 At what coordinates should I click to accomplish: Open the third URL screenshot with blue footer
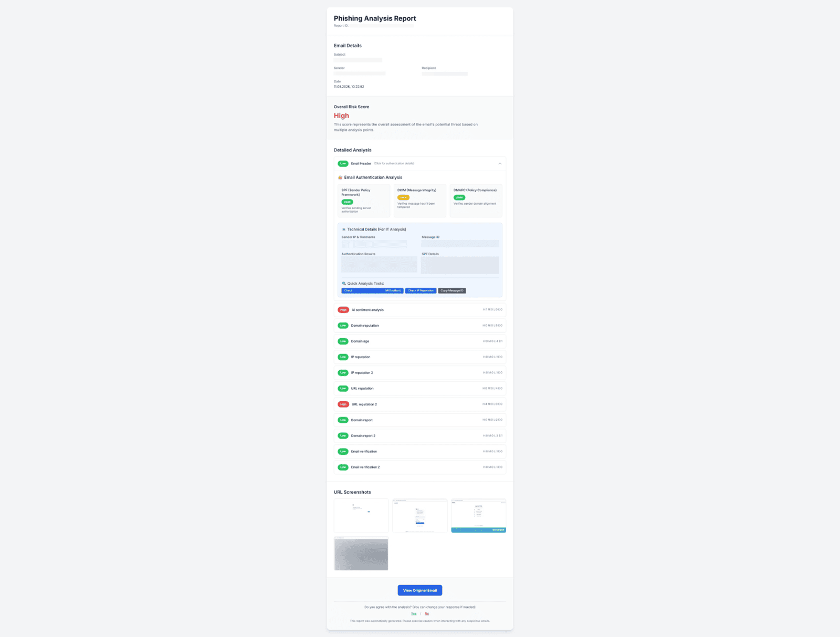pos(478,516)
